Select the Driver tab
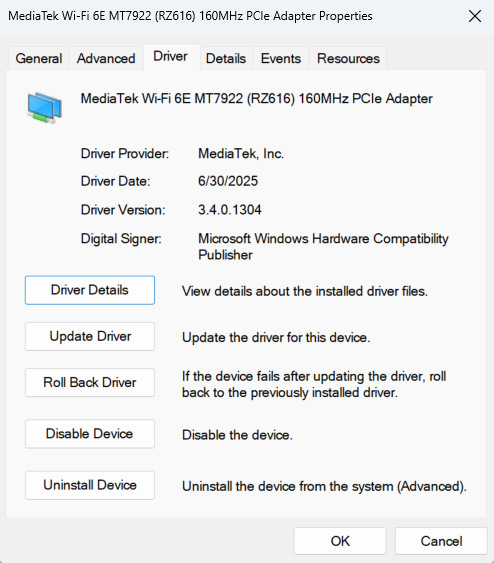 point(171,56)
